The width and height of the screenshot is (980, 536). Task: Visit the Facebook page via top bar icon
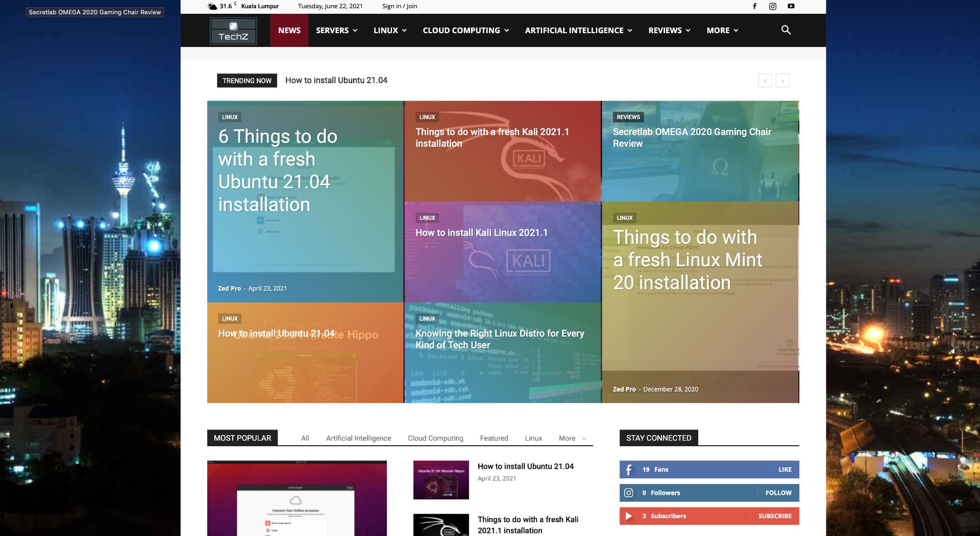click(x=754, y=6)
